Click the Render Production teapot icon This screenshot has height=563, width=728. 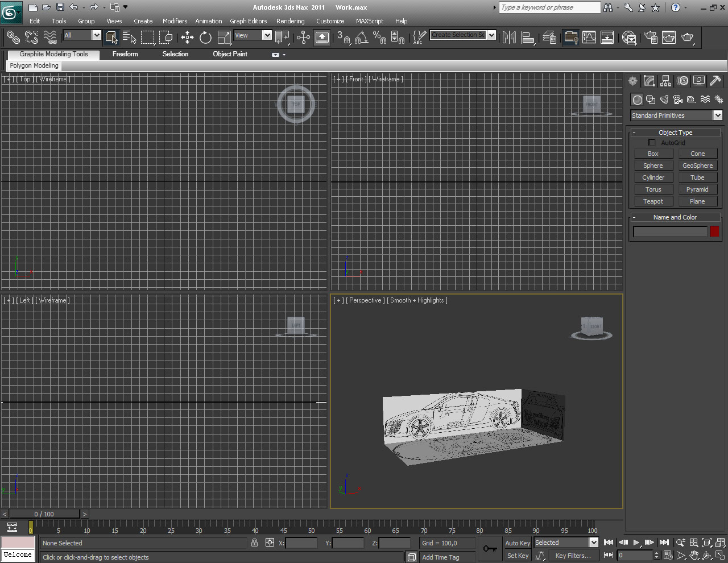[x=688, y=38]
